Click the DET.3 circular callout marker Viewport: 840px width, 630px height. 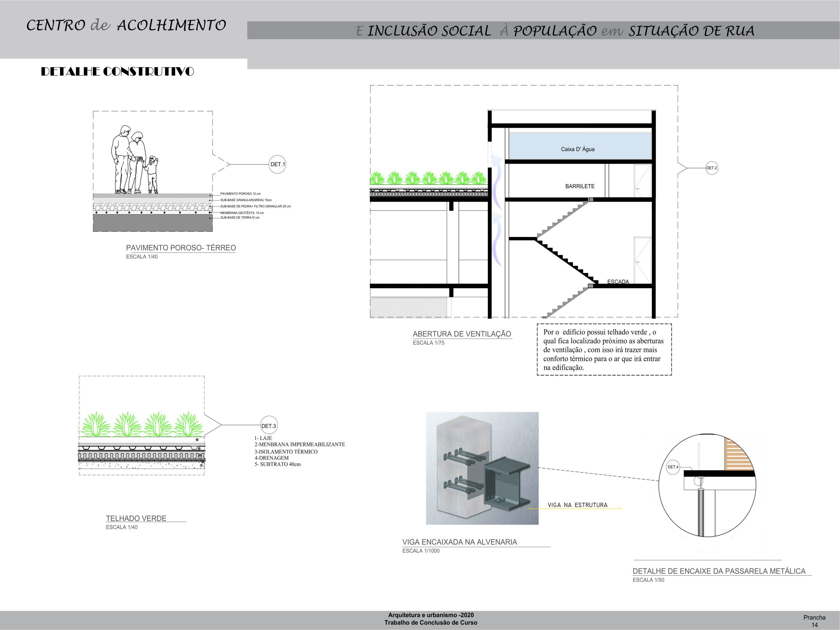coord(269,426)
